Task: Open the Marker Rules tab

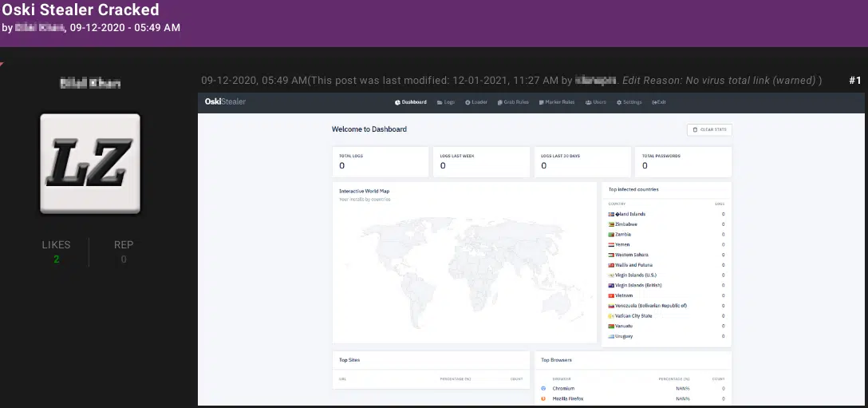Action: pyautogui.click(x=556, y=102)
